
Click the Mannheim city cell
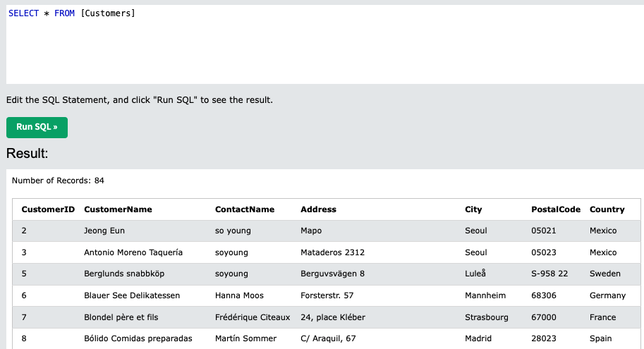pos(485,295)
